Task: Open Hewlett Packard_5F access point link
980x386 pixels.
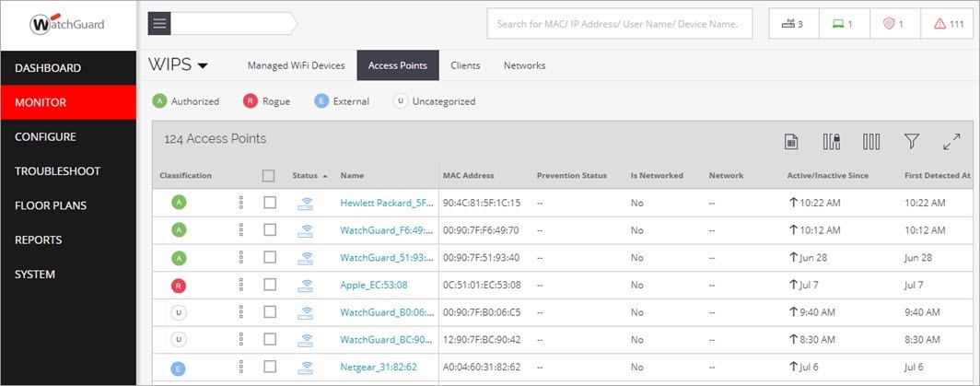Action: [387, 204]
